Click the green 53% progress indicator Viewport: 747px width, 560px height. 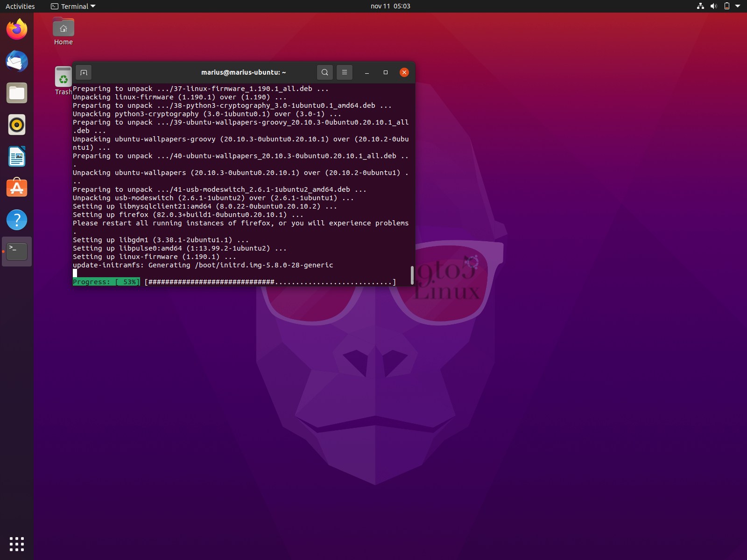(106, 281)
